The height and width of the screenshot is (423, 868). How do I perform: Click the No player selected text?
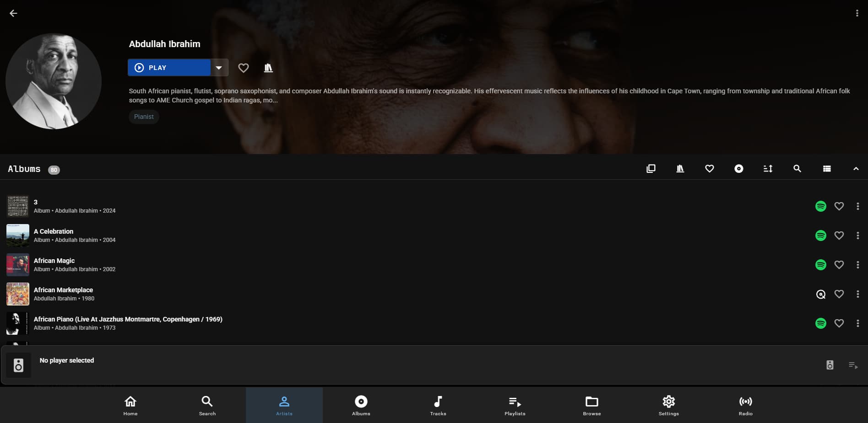click(67, 360)
